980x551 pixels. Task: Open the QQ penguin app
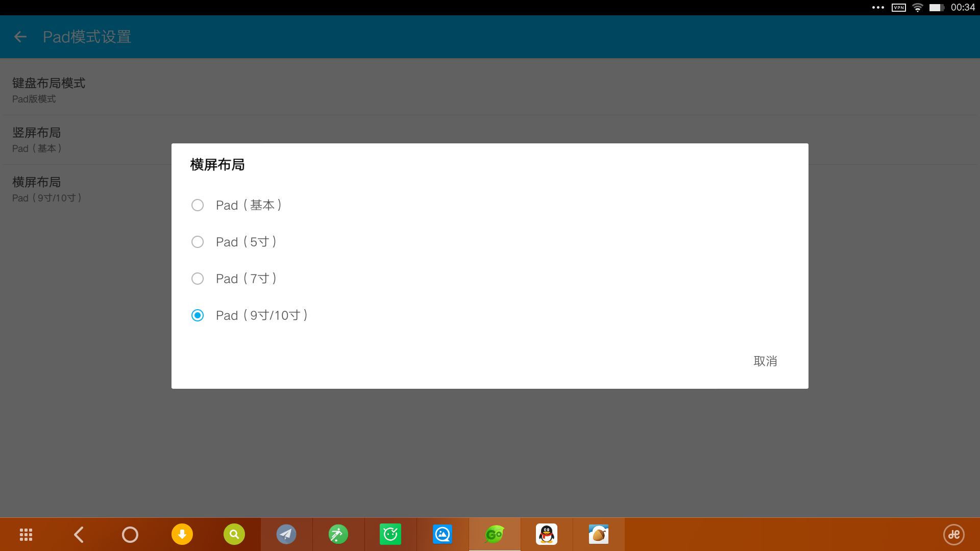(x=547, y=535)
